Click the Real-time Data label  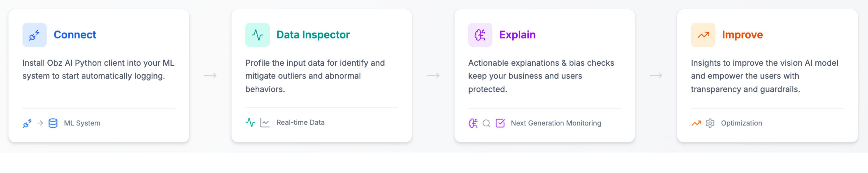pos(300,122)
